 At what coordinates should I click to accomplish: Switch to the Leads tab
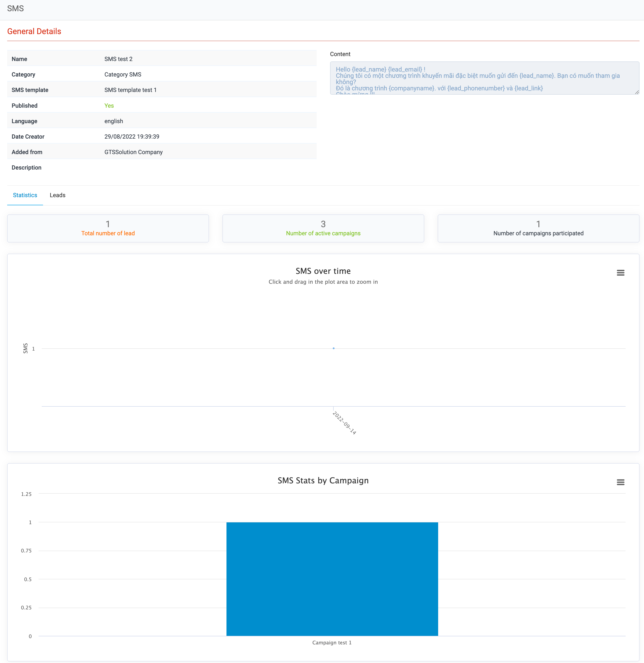(x=57, y=195)
